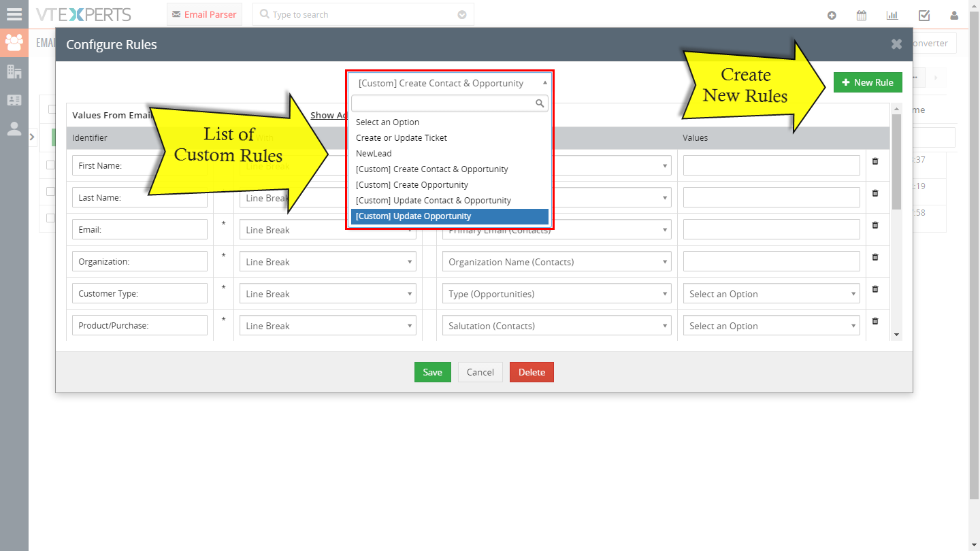Delete the Organization row

tap(875, 257)
